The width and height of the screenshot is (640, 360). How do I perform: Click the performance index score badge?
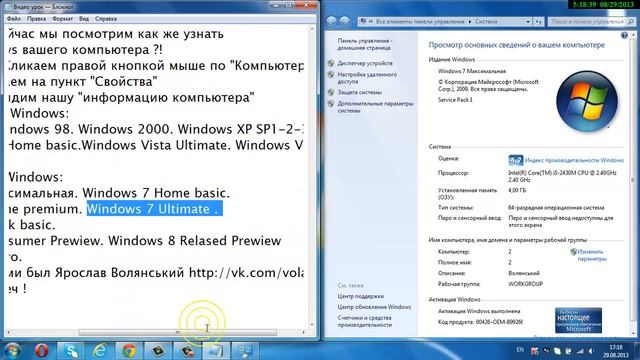pos(516,160)
